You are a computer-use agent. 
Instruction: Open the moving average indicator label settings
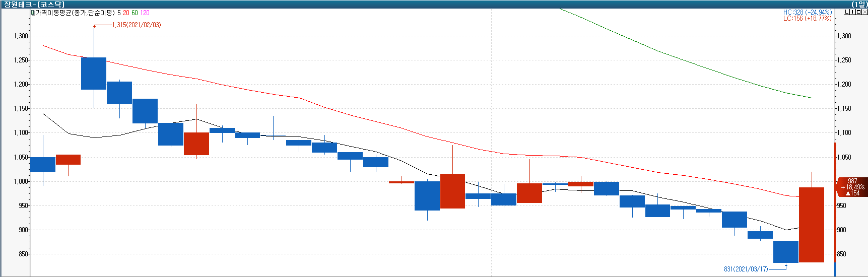coord(75,13)
